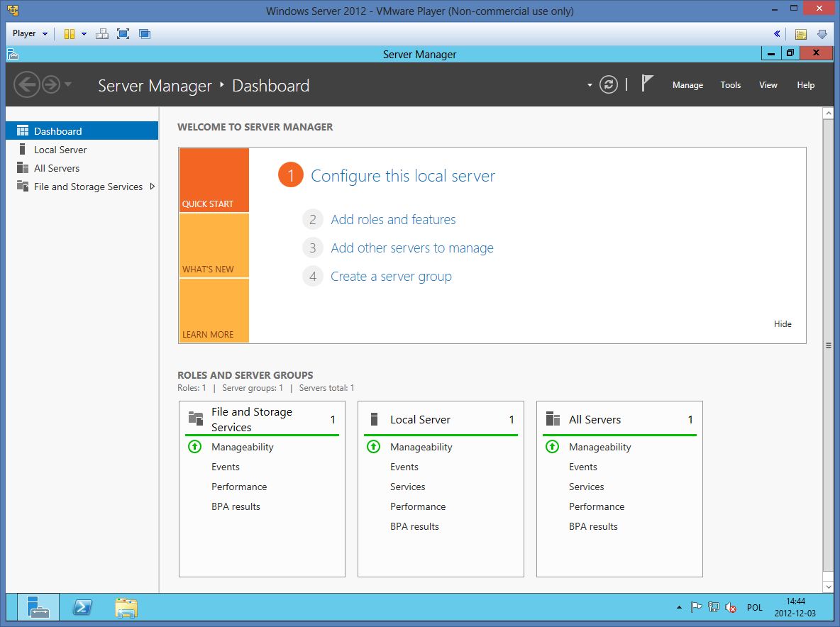Screen dimensions: 840x627
Task: Open the Notifications flag
Action: click(647, 84)
